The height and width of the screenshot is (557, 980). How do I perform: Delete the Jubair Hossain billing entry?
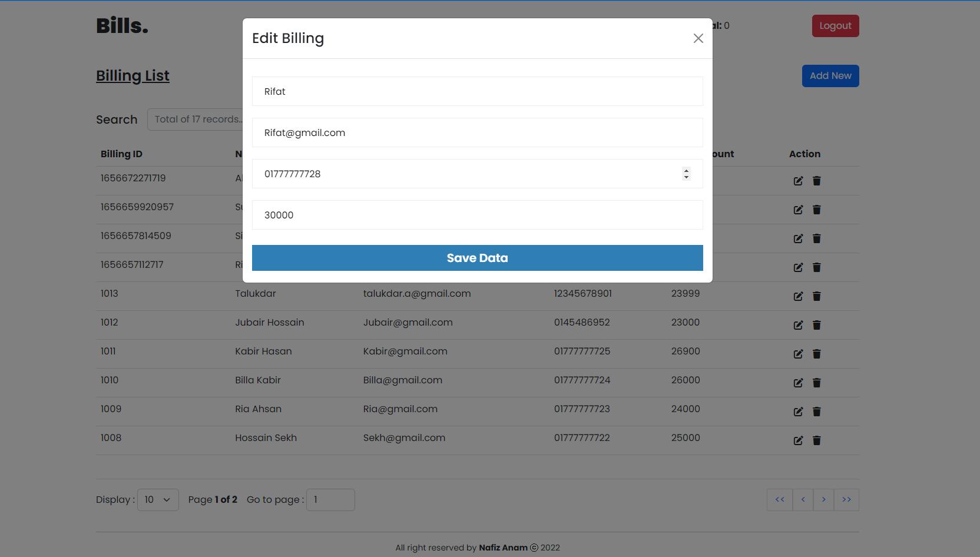(817, 325)
